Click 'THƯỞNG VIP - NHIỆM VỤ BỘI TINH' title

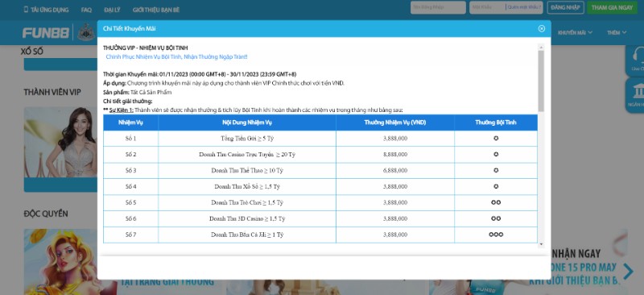[146, 48]
